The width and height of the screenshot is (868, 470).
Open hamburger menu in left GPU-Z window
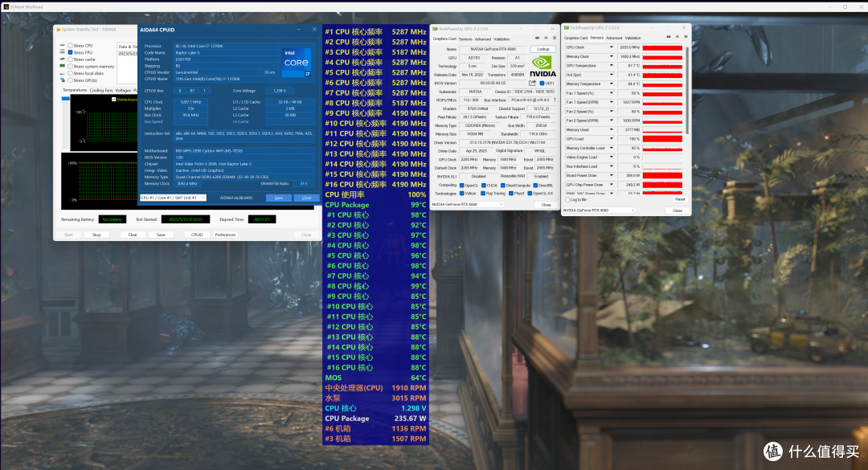click(554, 39)
